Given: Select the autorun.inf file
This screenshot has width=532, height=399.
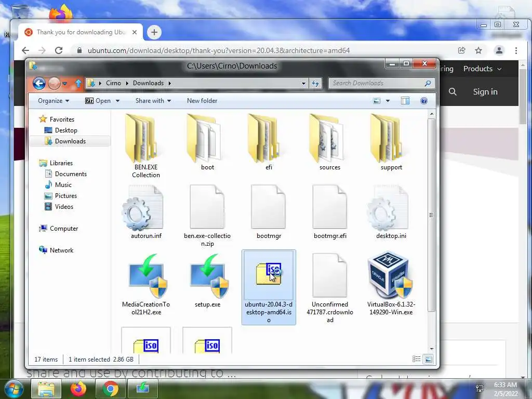Looking at the screenshot, I should [146, 212].
